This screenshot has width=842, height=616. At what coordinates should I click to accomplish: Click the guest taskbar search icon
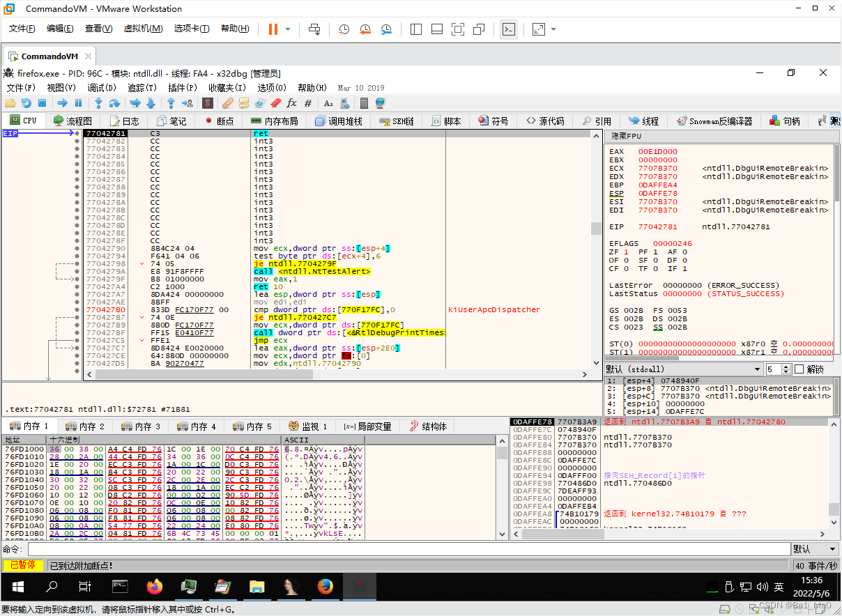tap(52, 586)
